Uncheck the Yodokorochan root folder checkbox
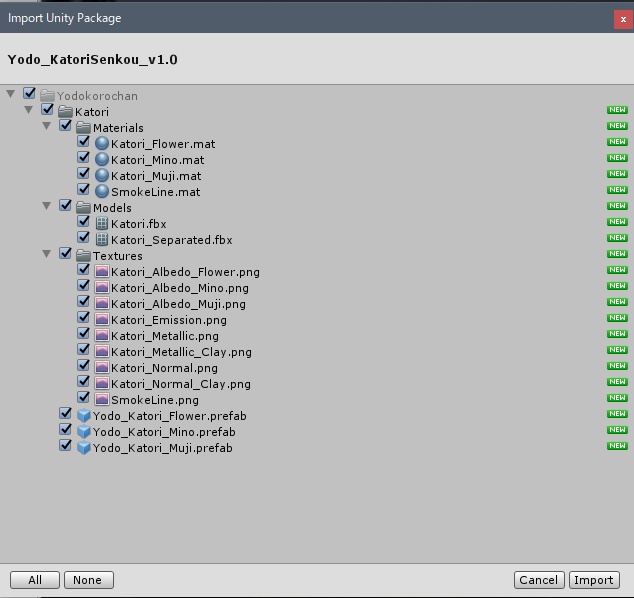The height and width of the screenshot is (598, 634). point(29,93)
